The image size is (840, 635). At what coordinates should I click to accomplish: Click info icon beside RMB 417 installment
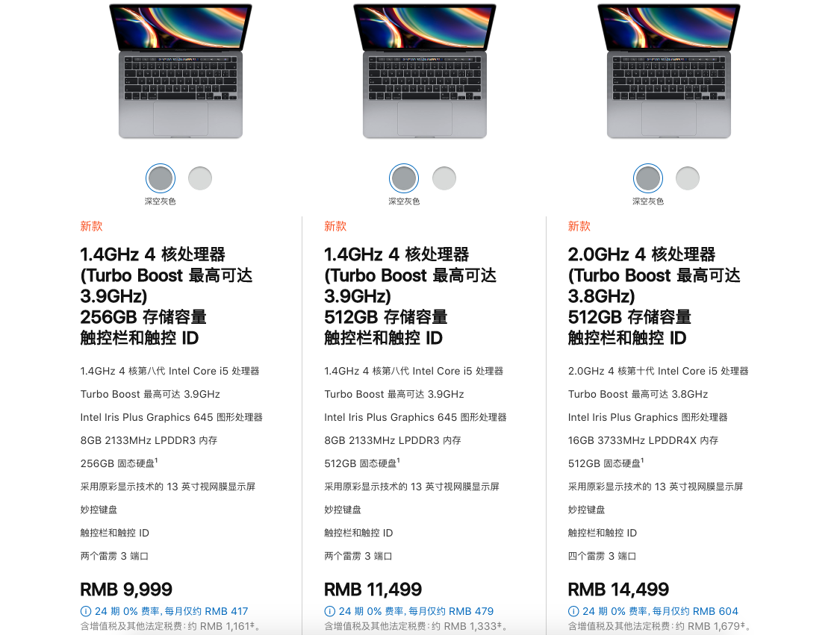[x=86, y=611]
